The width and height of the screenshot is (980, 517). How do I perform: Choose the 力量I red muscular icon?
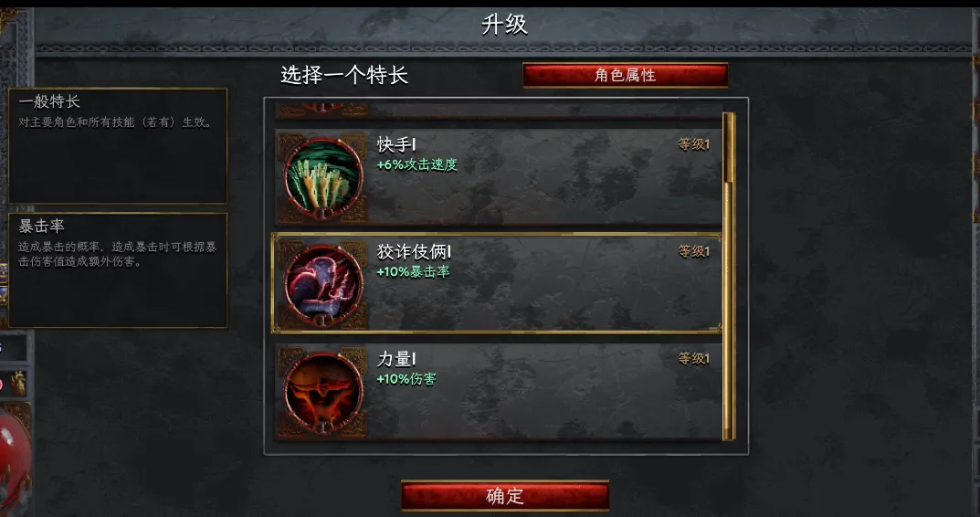pos(323,392)
